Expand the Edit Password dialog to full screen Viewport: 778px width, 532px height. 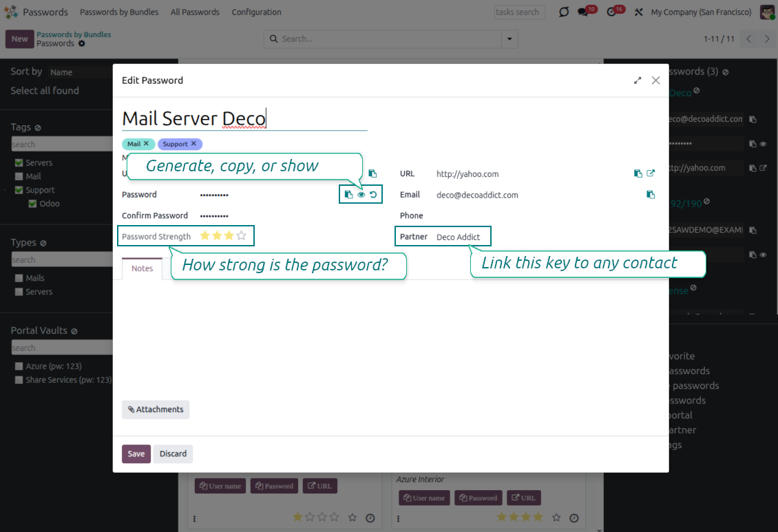638,81
